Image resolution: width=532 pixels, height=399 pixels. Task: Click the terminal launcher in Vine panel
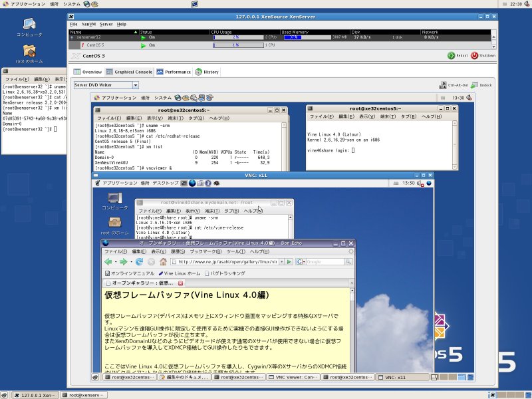pos(184,184)
